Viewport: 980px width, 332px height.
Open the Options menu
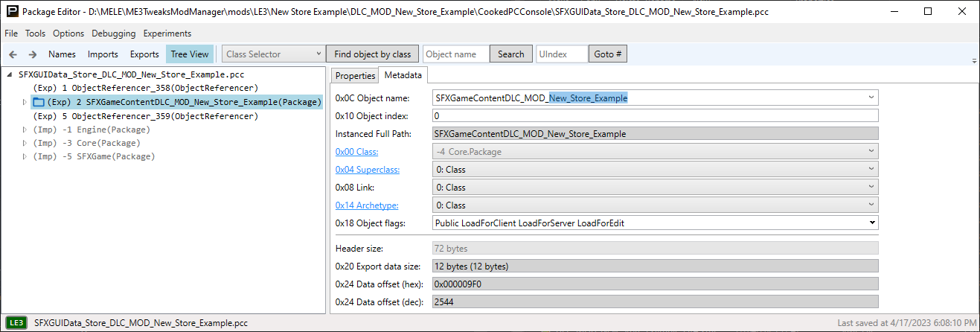coord(68,33)
